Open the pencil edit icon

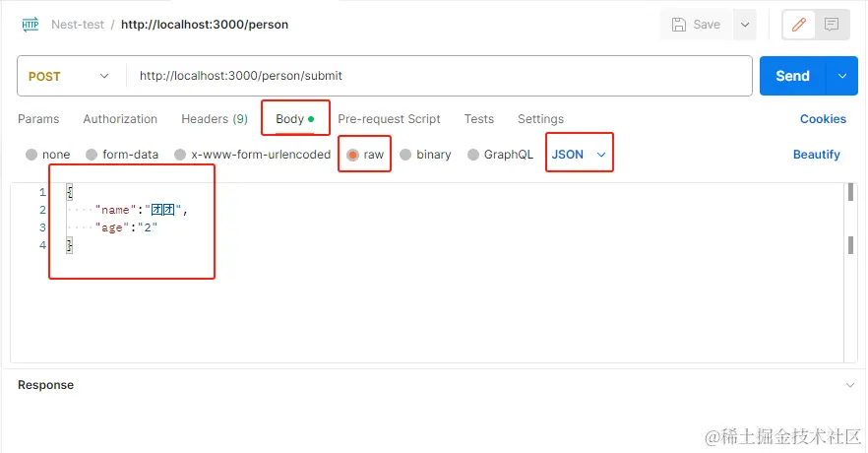(798, 25)
